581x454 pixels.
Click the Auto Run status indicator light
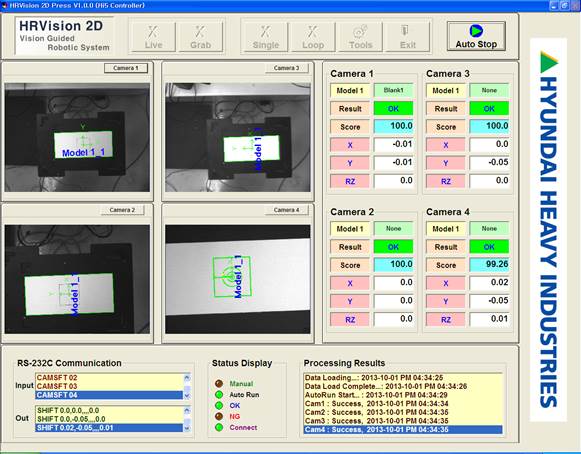tap(219, 394)
